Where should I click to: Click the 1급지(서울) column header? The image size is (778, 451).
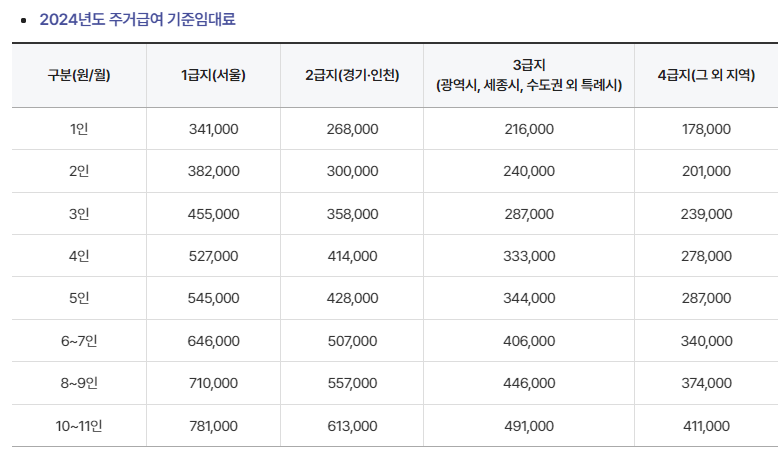point(213,75)
